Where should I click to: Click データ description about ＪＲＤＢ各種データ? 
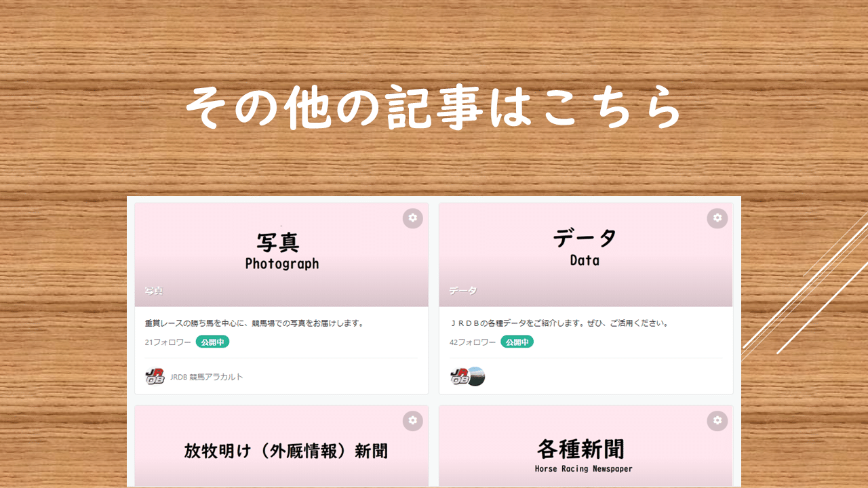tap(559, 323)
